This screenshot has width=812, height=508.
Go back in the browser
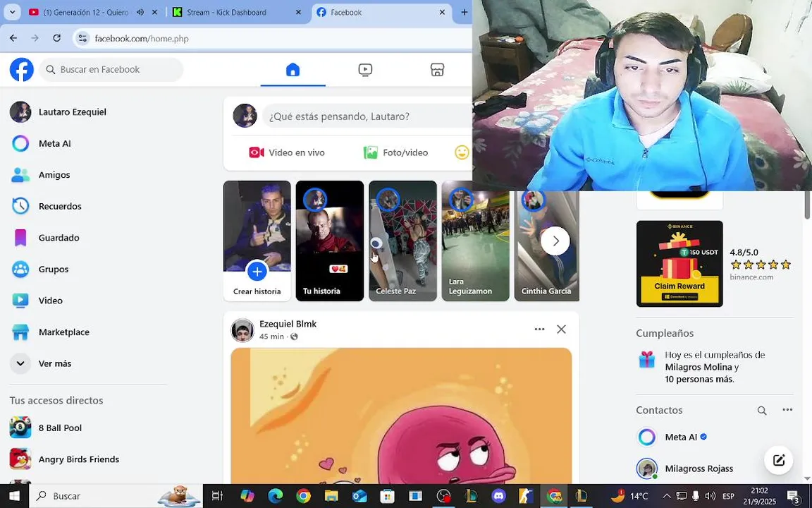13,38
